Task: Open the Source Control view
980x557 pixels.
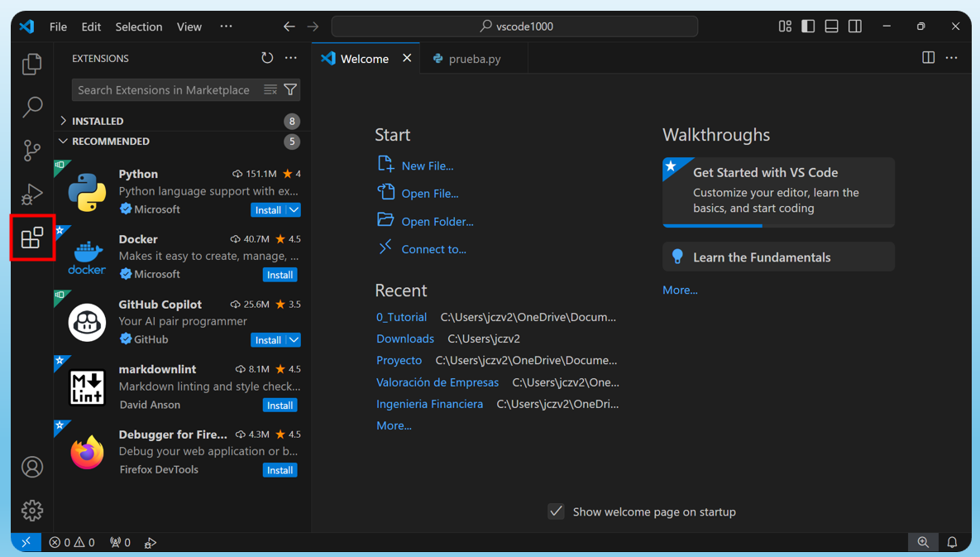Action: click(32, 150)
